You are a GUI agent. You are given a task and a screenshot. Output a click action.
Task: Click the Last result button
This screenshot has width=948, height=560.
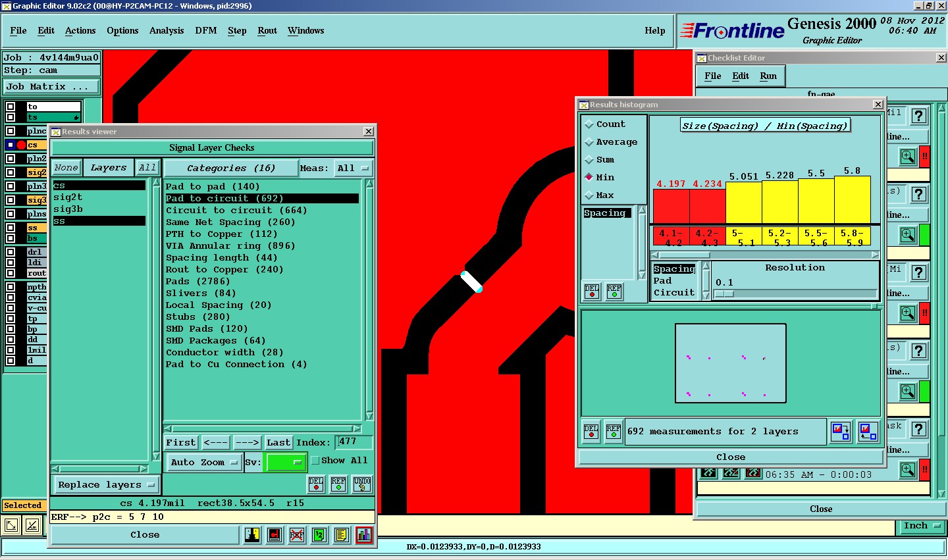278,443
